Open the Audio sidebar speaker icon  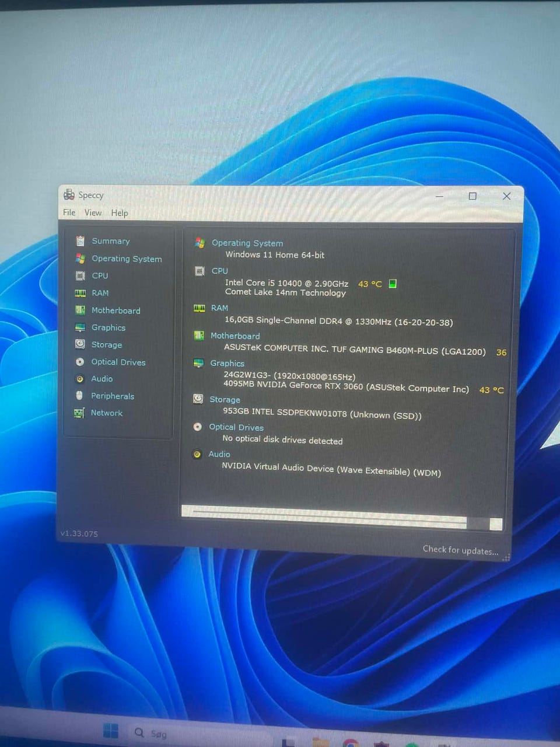click(x=80, y=379)
